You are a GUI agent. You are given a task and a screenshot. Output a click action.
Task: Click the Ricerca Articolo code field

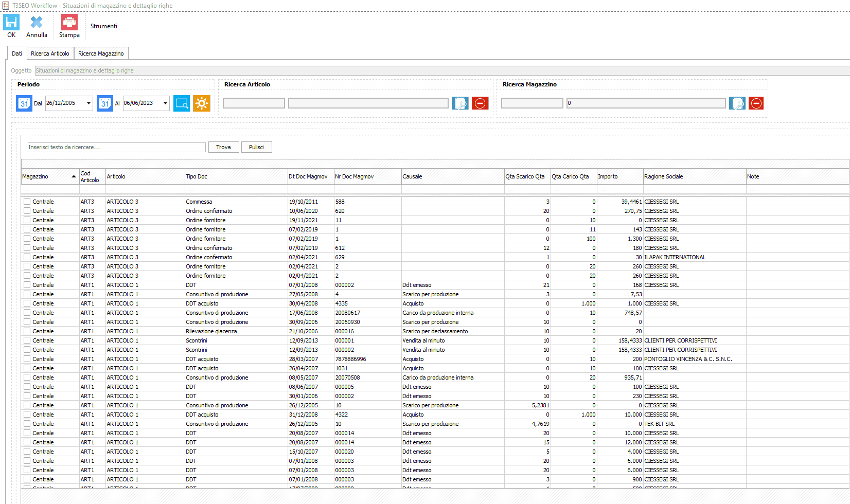pos(254,103)
